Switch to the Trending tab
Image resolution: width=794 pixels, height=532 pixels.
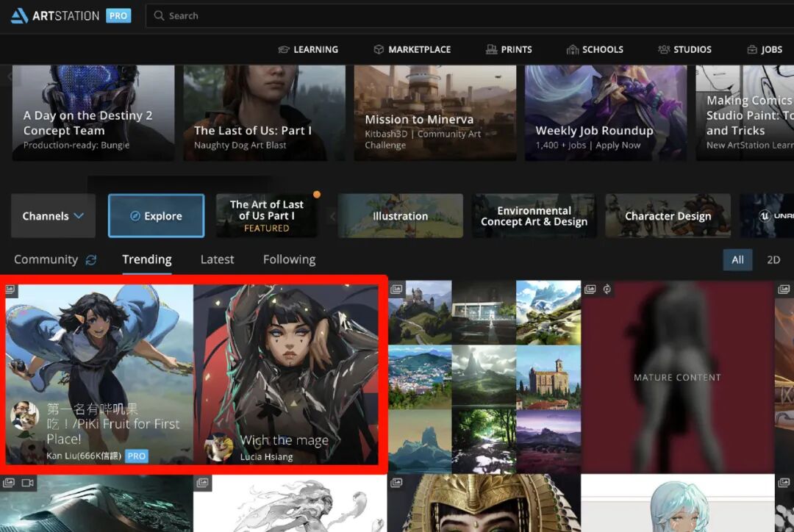pos(147,259)
